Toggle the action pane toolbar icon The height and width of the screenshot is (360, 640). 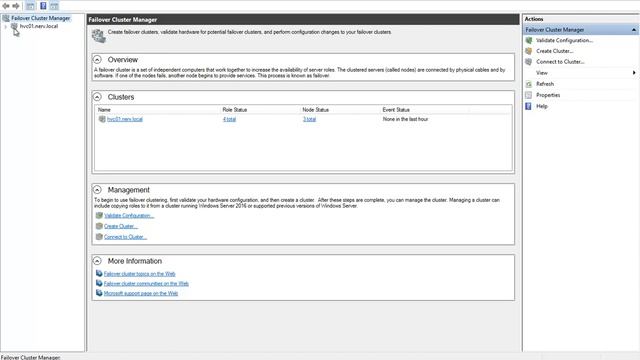point(54,6)
